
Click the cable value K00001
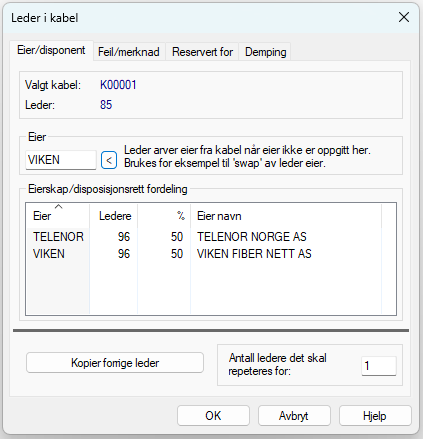tap(118, 85)
